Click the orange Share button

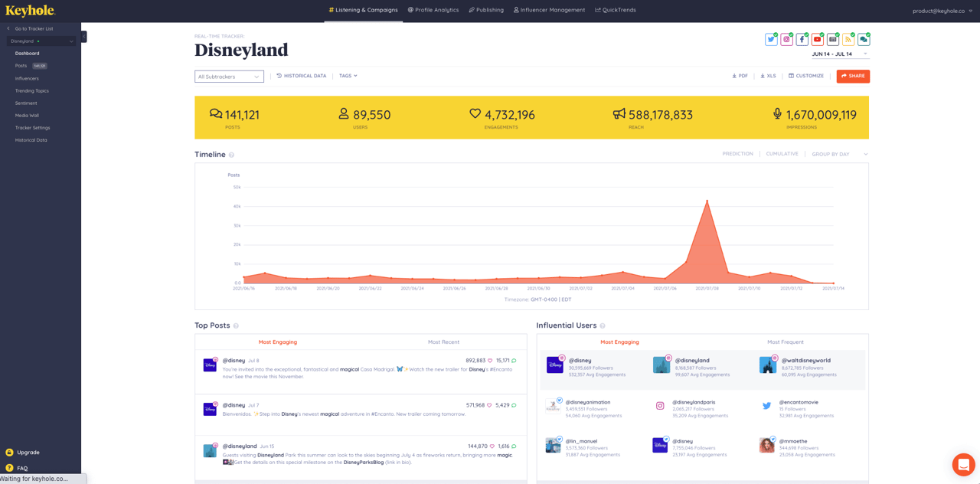(x=853, y=77)
